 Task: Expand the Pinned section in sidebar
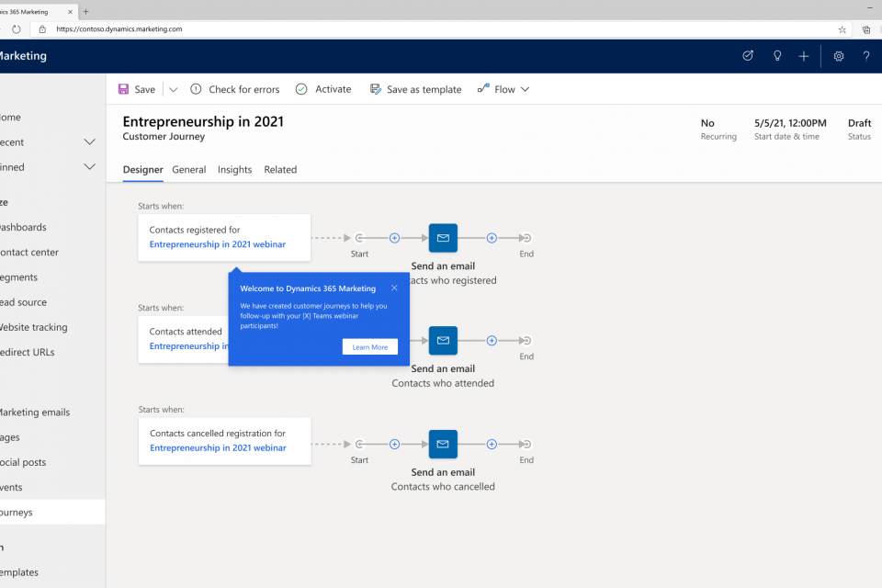[x=89, y=167]
